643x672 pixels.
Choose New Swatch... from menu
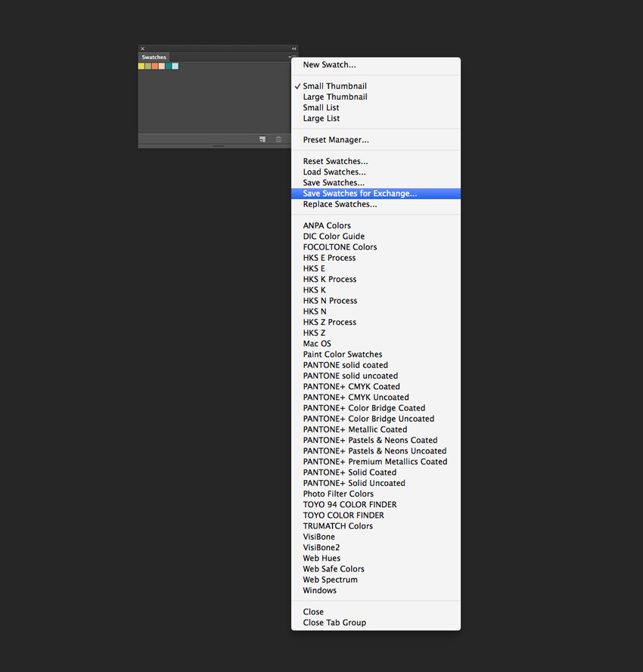pos(376,65)
